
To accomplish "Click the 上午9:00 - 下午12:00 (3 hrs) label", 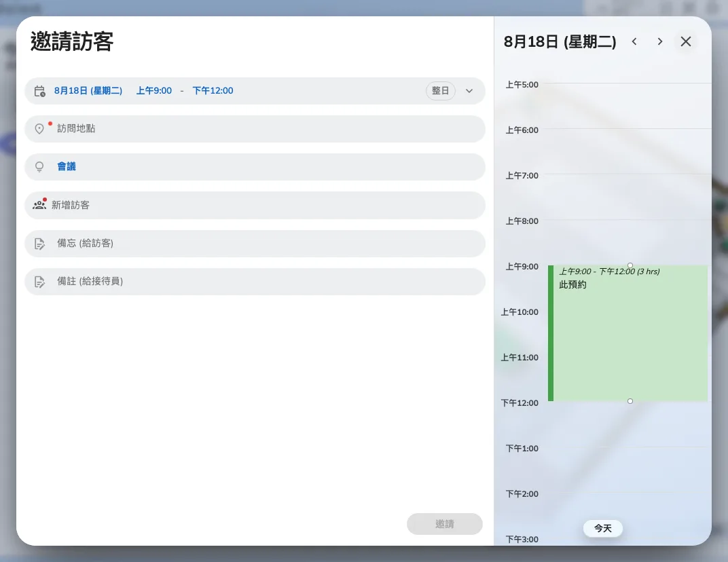I will click(x=609, y=271).
